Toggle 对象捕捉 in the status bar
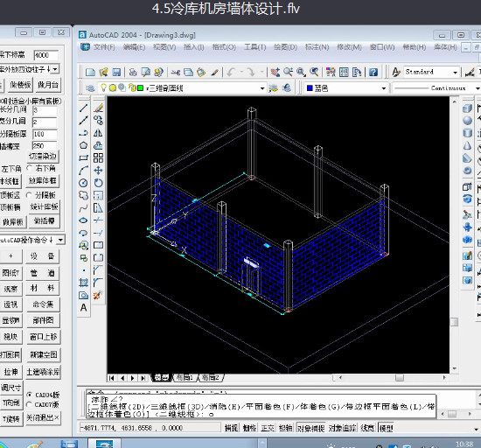The height and width of the screenshot is (448, 481). click(310, 428)
